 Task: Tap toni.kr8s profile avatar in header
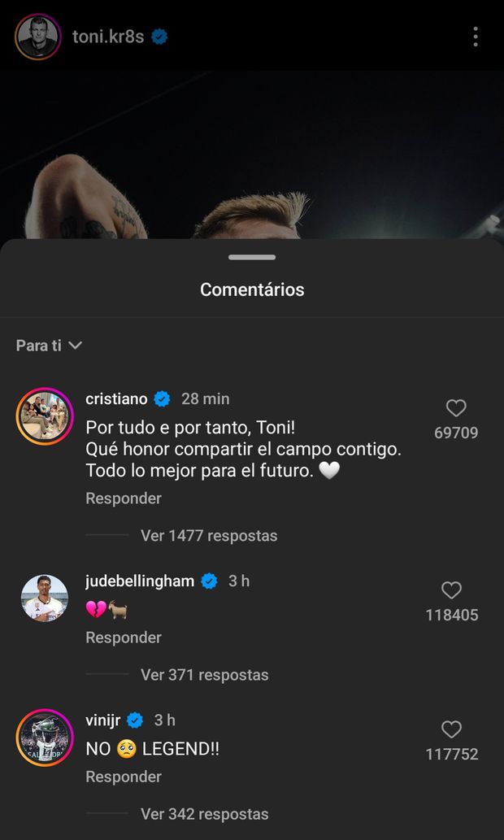pos(37,37)
